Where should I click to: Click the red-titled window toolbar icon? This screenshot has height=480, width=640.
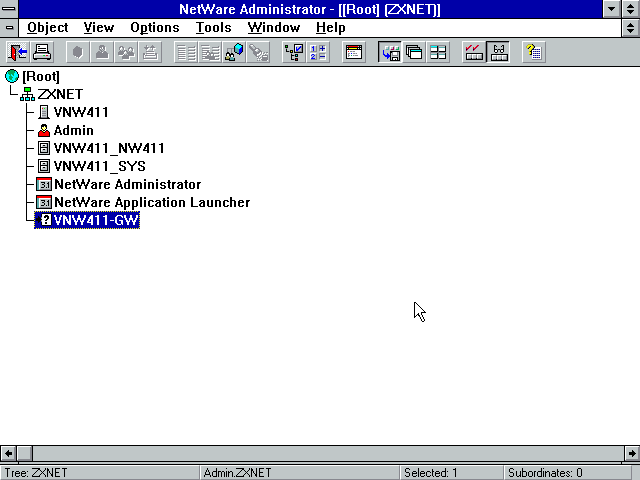point(354,52)
